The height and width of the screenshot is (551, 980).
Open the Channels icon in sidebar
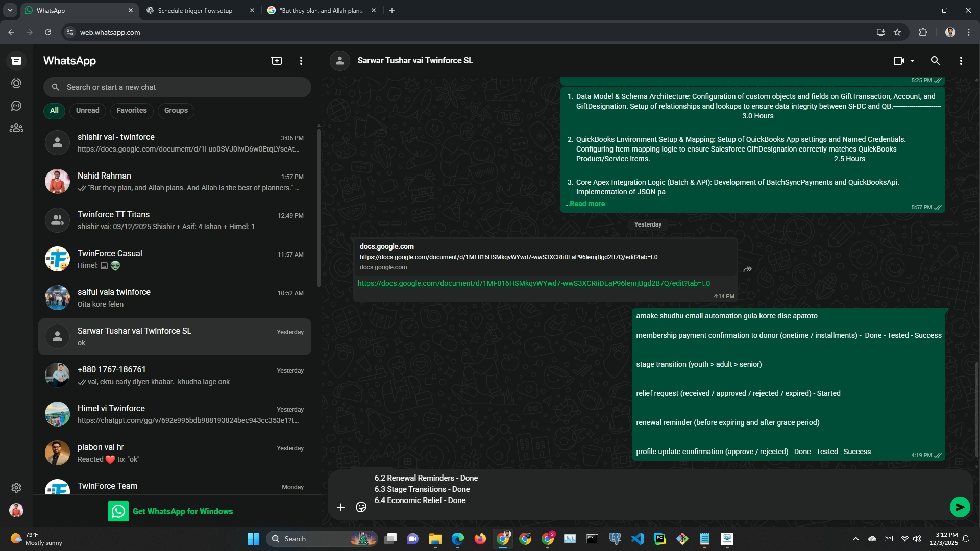pos(16,106)
